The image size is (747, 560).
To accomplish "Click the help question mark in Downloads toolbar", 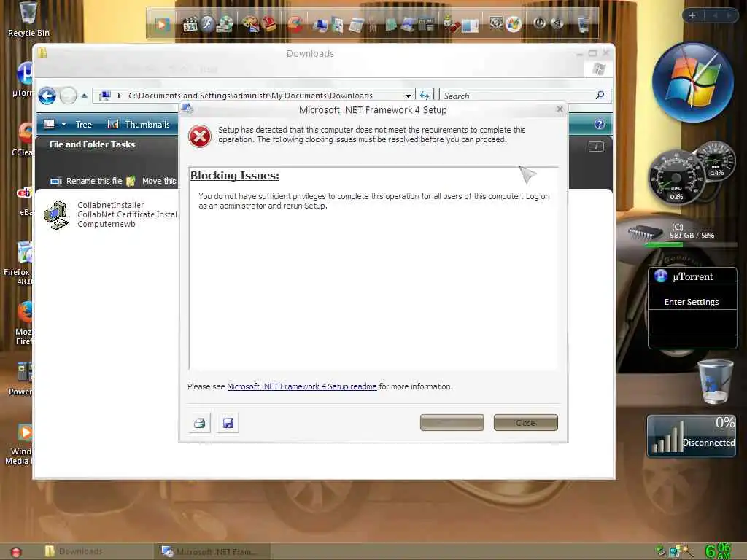I will click(x=600, y=124).
